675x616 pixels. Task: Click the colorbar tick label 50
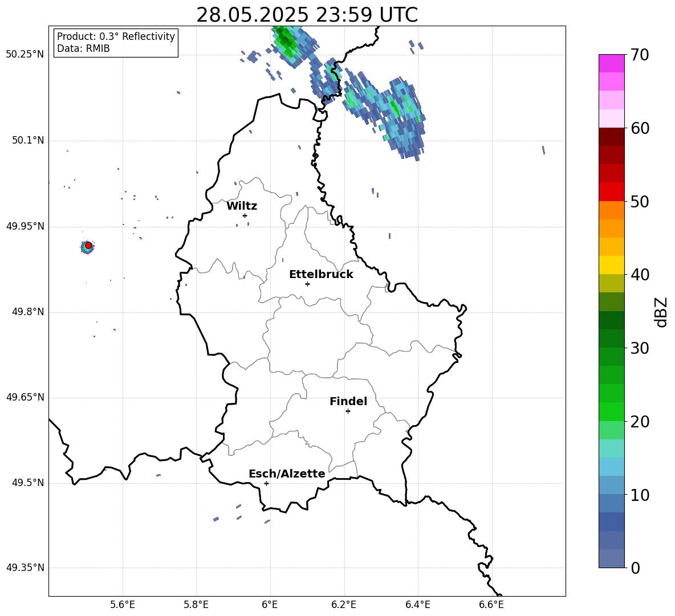[640, 201]
